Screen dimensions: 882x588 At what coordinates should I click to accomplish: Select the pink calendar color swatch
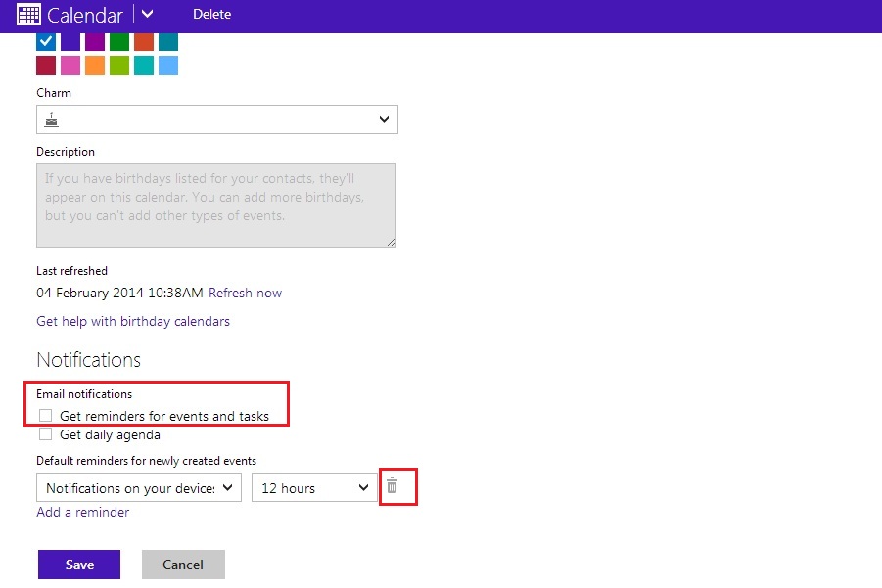[x=70, y=65]
